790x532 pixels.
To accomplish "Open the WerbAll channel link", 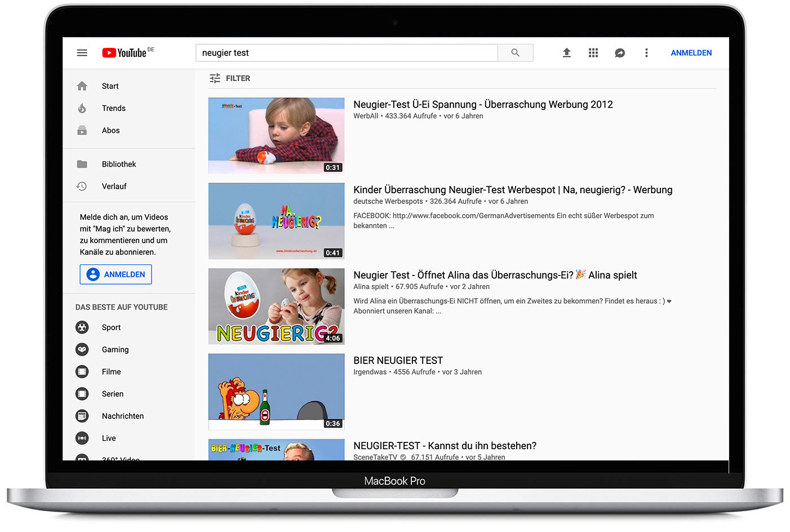I will coord(366,116).
